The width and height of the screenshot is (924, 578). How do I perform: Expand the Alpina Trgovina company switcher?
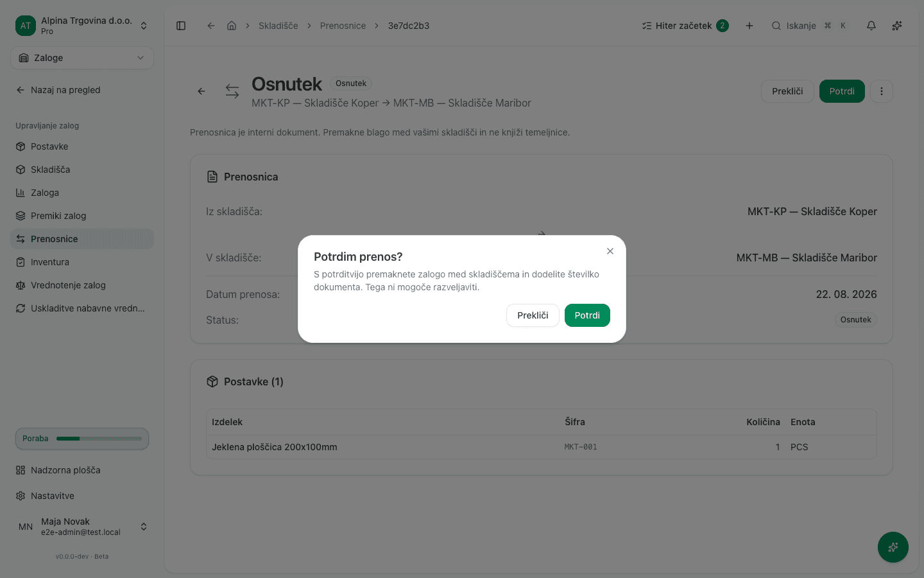pos(82,26)
